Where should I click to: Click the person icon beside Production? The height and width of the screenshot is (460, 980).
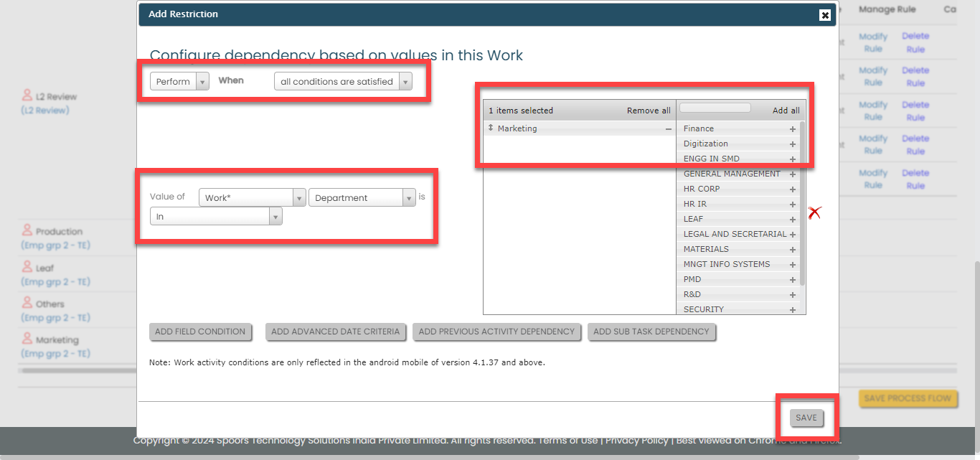(x=27, y=230)
